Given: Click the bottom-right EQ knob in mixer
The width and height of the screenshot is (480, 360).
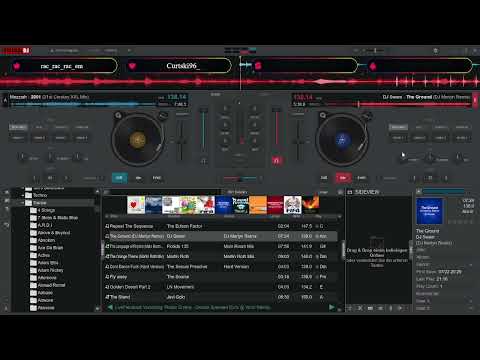Looking at the screenshot, I should tap(254, 141).
